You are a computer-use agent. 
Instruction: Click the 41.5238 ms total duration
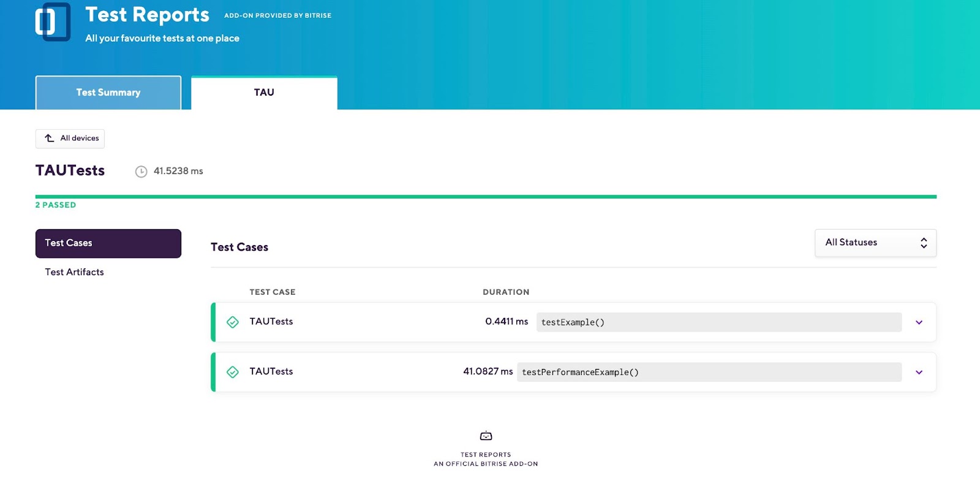pos(178,171)
